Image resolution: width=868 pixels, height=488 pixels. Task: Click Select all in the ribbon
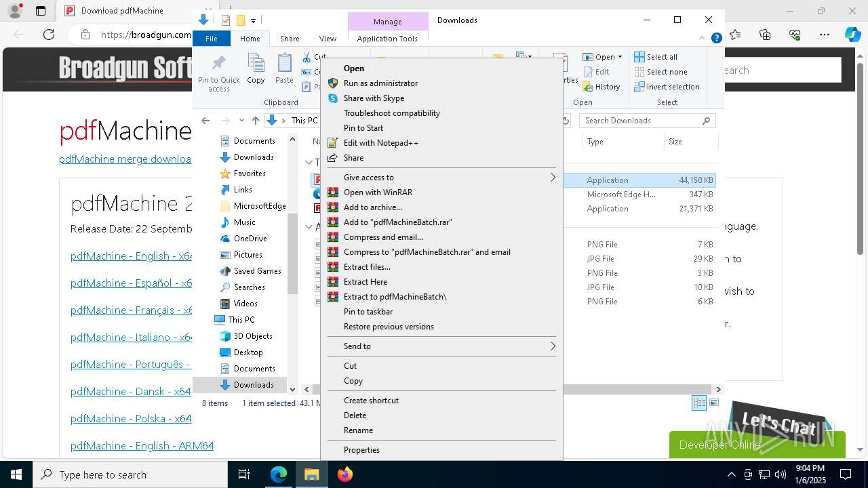tap(656, 57)
